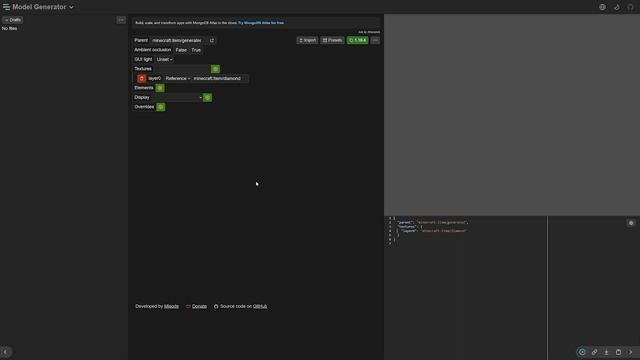Open the Presets button

(x=332, y=40)
